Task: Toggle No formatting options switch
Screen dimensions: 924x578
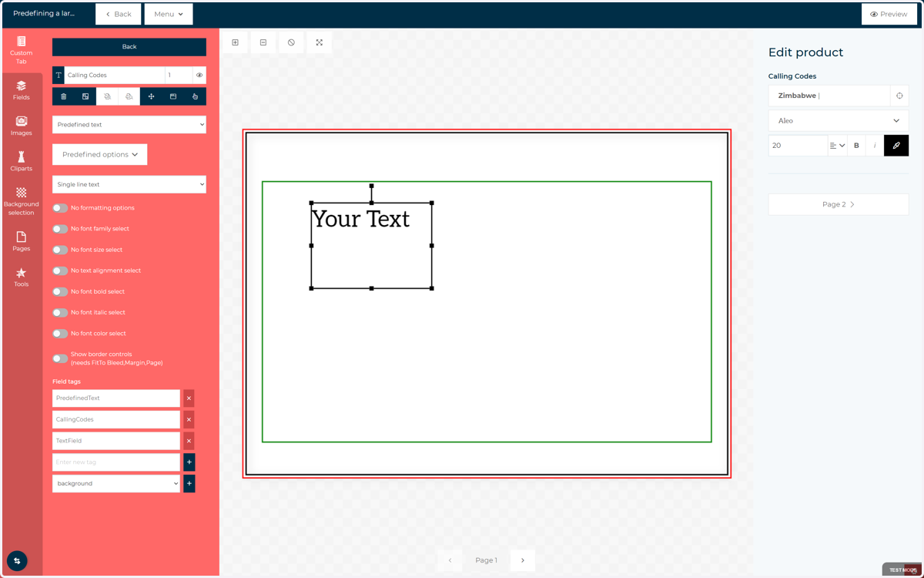Action: coord(60,208)
